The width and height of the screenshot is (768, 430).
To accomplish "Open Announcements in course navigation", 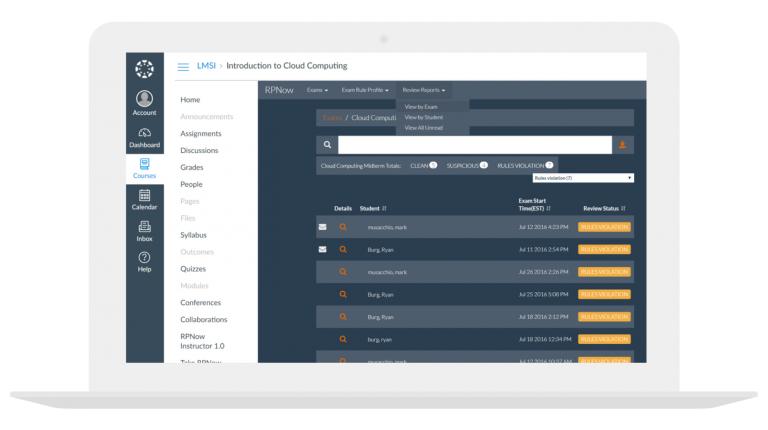I will click(207, 117).
